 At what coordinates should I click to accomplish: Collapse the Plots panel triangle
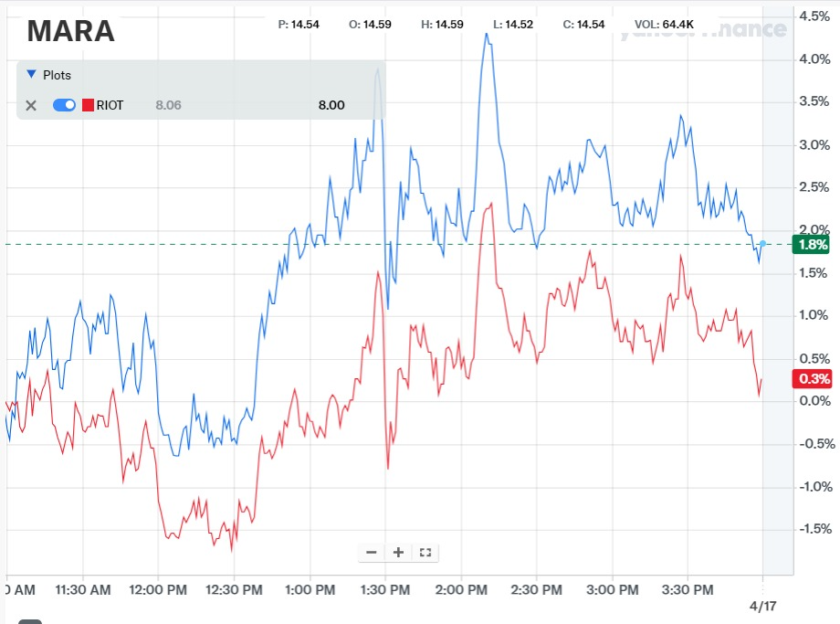tap(32, 74)
